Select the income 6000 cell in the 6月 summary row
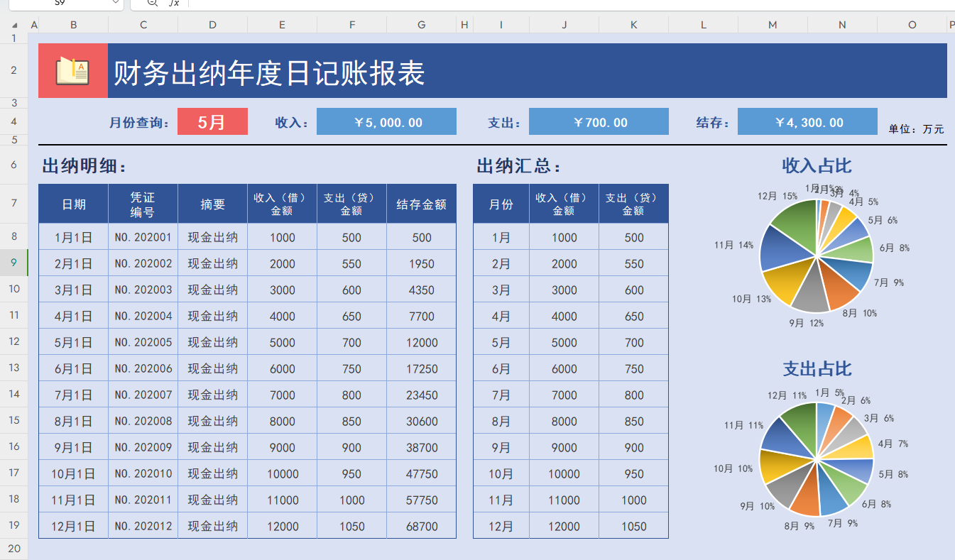955x560 pixels. click(564, 368)
